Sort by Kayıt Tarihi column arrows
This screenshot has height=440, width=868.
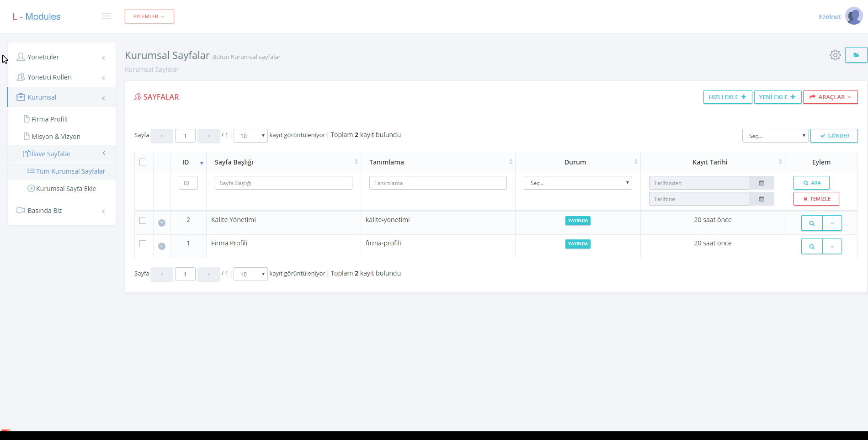[780, 162]
